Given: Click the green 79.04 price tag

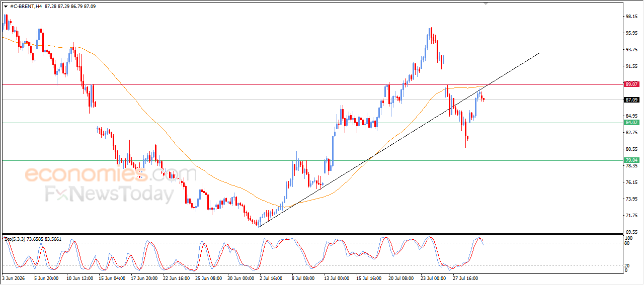Looking at the screenshot, I should [x=631, y=160].
